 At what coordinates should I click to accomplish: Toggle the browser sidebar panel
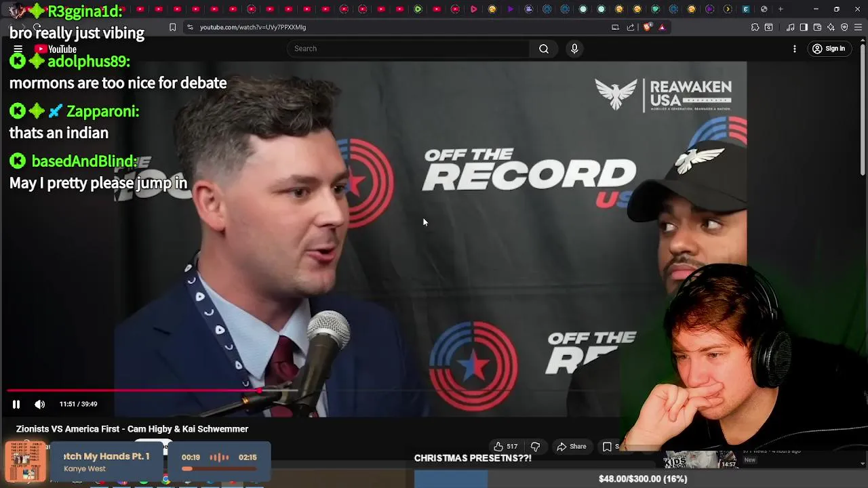click(x=804, y=27)
